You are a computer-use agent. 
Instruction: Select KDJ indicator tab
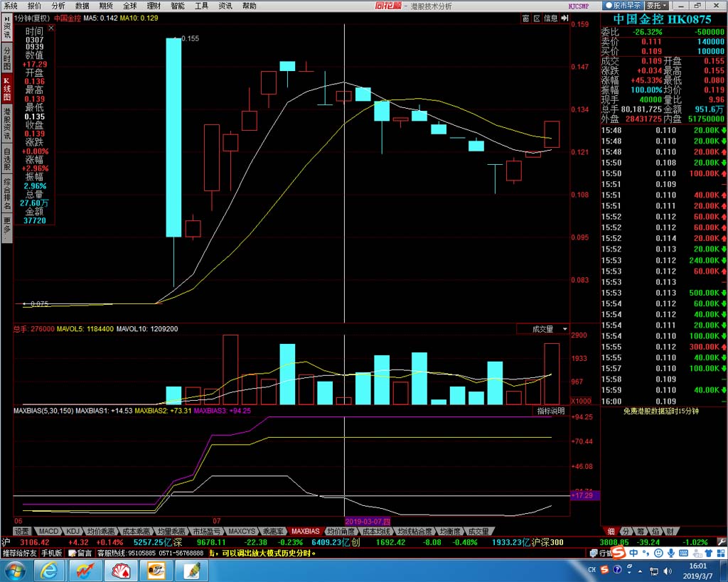point(73,531)
